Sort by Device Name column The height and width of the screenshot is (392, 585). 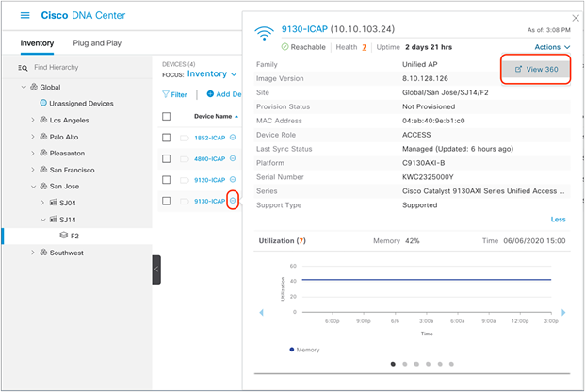(216, 117)
